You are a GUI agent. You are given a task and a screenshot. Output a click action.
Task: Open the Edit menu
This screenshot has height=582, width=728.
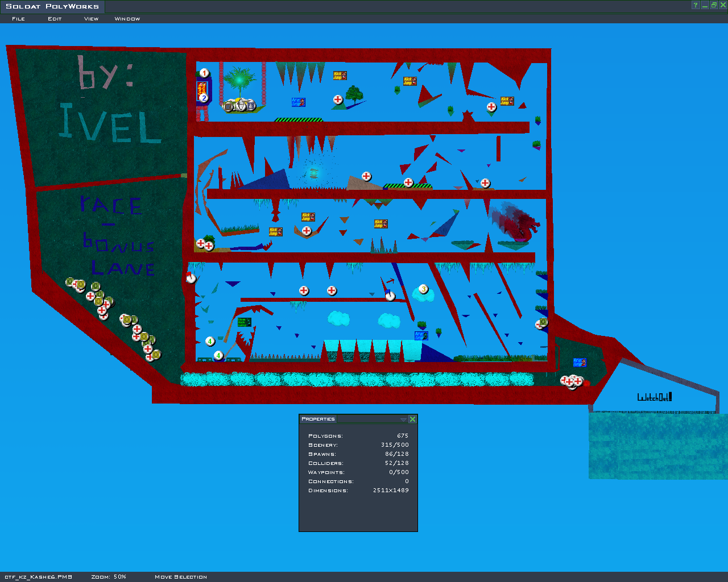[x=55, y=19]
